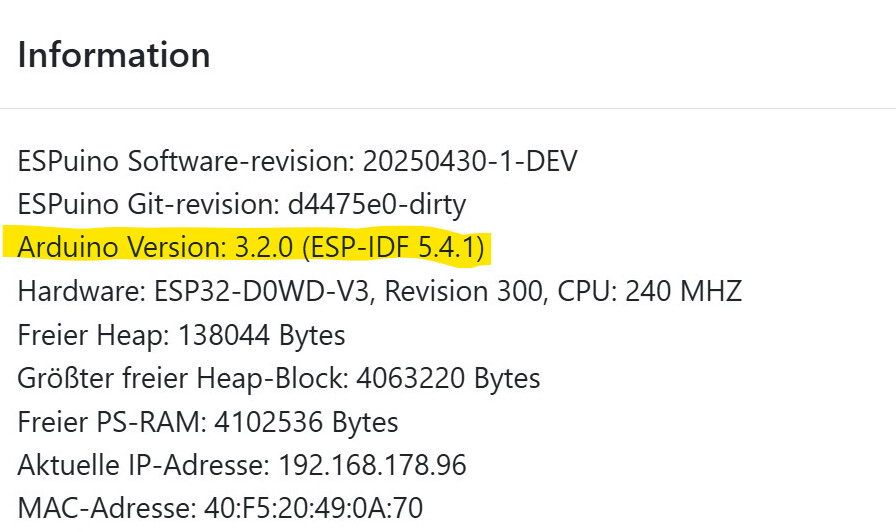Click the IP address 192.168.178.96
This screenshot has height=532, width=896.
tap(373, 465)
